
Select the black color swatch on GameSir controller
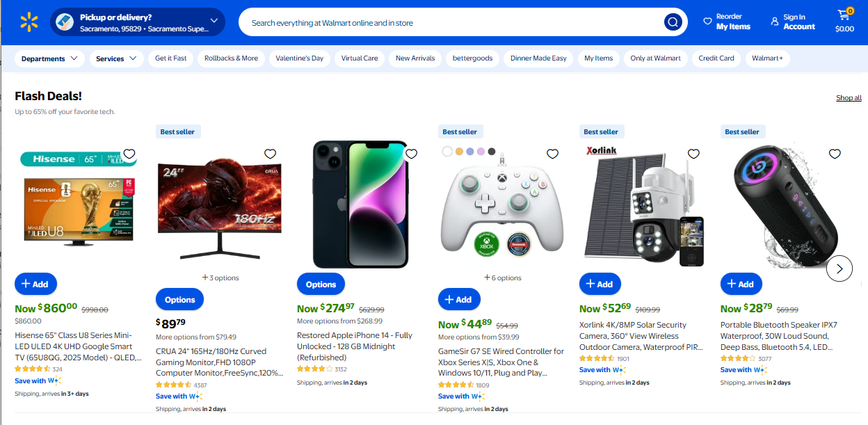coord(490,151)
